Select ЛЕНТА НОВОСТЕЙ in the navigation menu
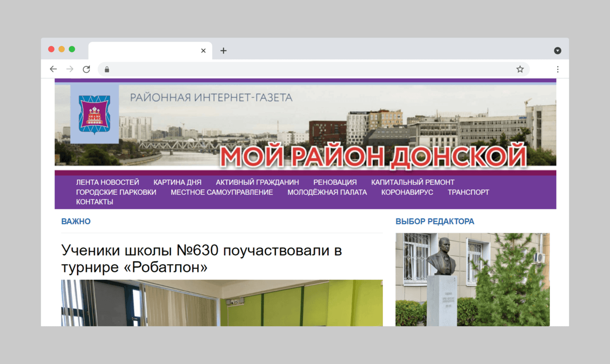Viewport: 610px width, 364px height. 107,182
